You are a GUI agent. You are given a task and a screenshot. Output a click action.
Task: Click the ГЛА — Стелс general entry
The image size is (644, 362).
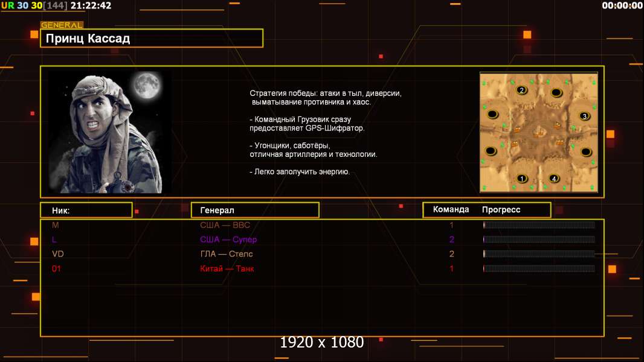[227, 254]
